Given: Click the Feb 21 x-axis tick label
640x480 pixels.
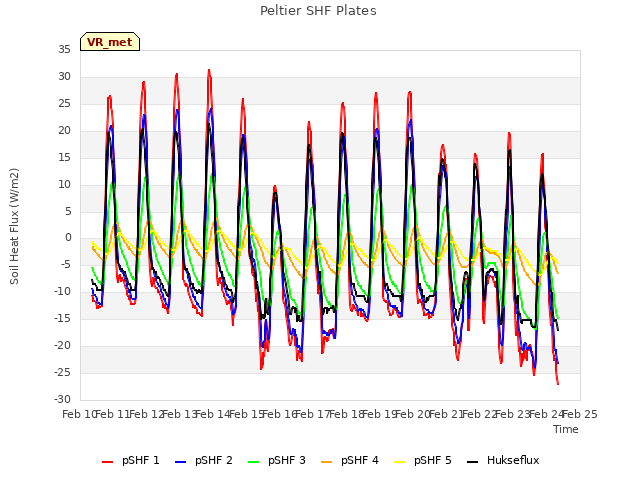Looking at the screenshot, I should (x=446, y=414).
